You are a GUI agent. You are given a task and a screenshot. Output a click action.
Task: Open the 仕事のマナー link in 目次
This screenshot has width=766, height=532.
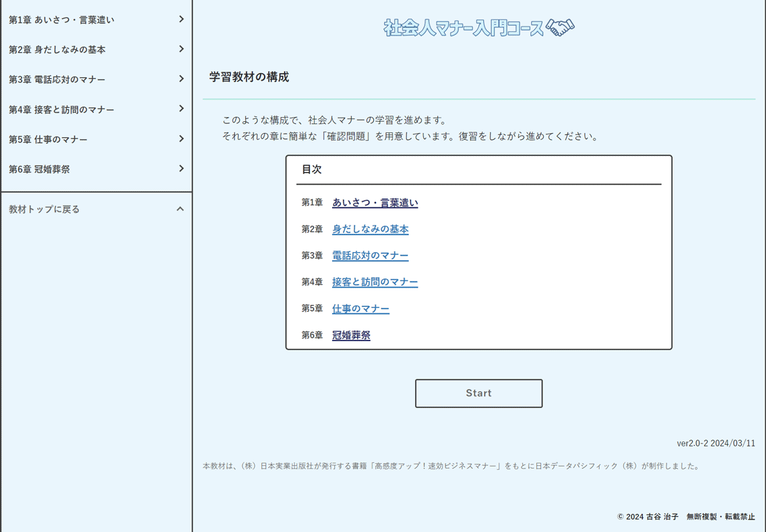coord(360,308)
